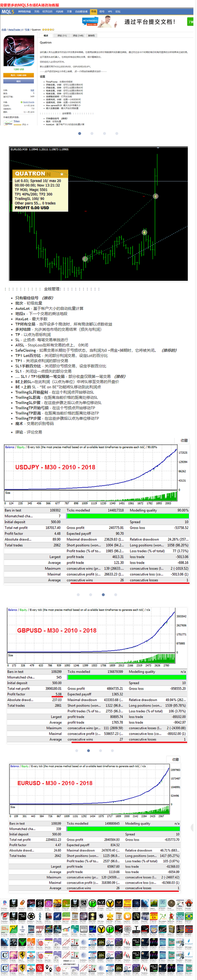Open the EURUSD M30 Quatron chart screenshot
This screenshot has width=197, height=980.
click(98, 214)
